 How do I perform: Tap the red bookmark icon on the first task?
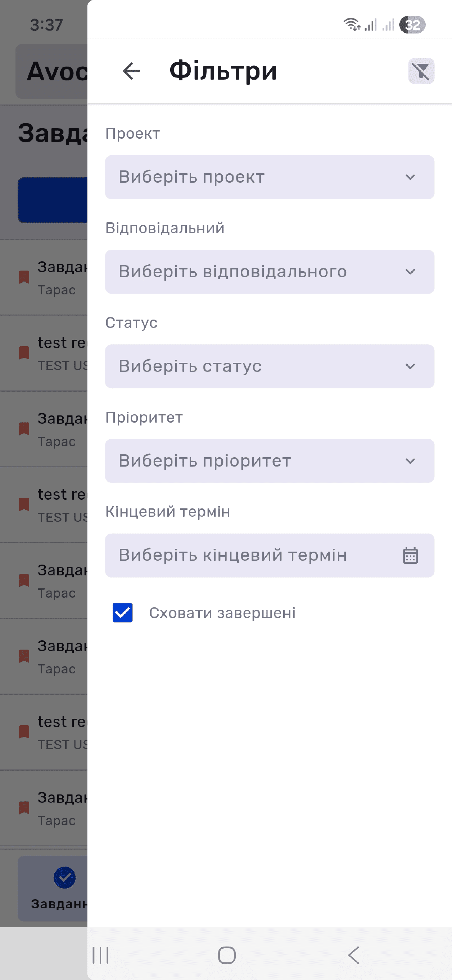(24, 277)
